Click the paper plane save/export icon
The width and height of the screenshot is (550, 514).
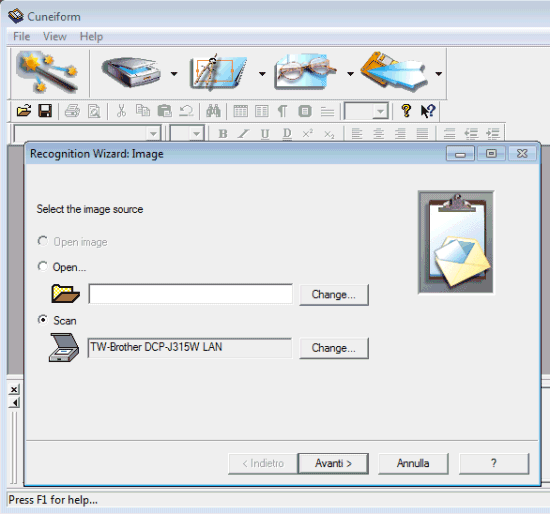(x=395, y=72)
